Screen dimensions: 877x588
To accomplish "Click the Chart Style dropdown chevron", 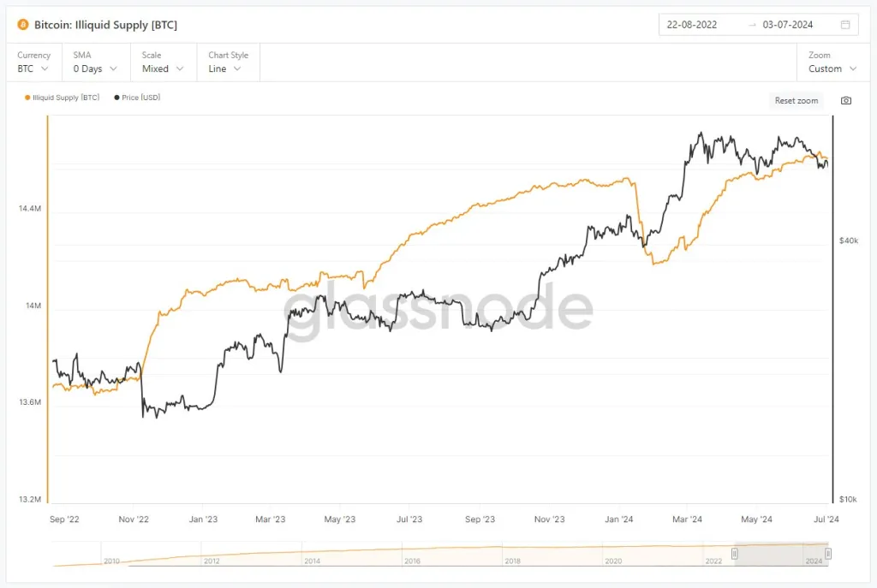I will coord(239,68).
